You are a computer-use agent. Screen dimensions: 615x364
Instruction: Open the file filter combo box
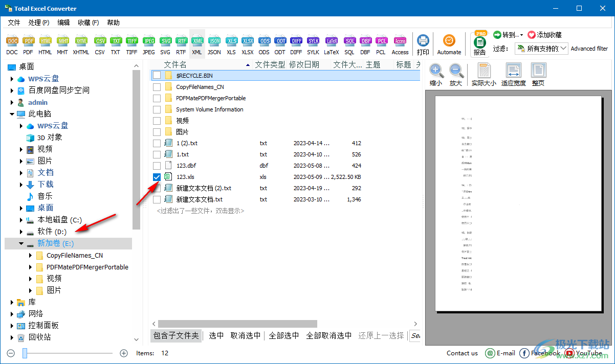click(541, 49)
